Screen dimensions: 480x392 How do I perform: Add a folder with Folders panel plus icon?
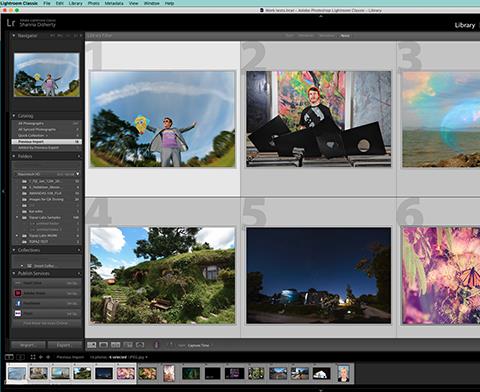coord(79,156)
